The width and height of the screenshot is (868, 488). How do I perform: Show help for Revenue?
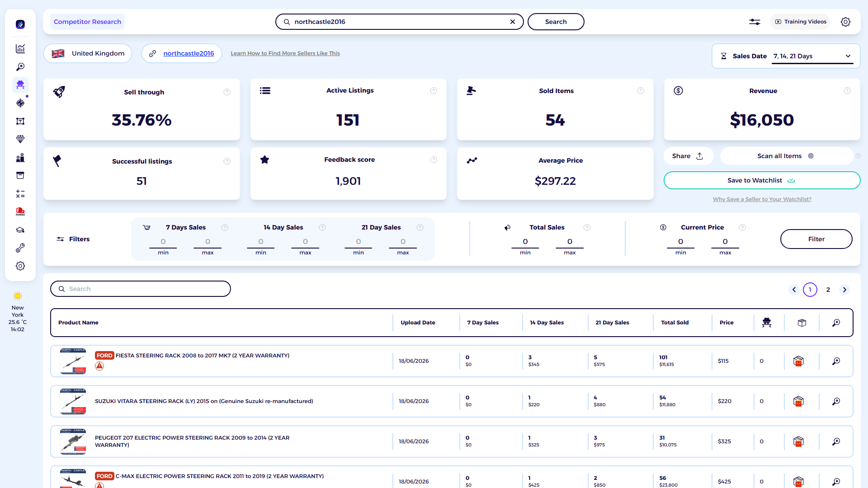[847, 91]
